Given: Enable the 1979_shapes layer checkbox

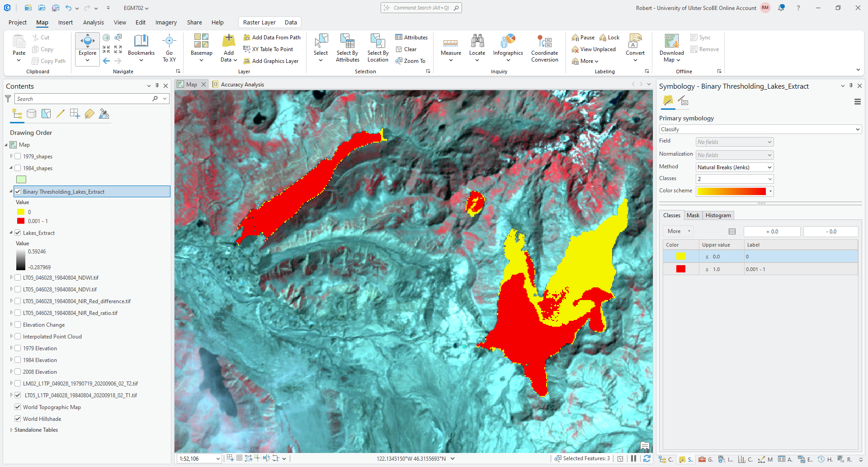Looking at the screenshot, I should click(18, 157).
